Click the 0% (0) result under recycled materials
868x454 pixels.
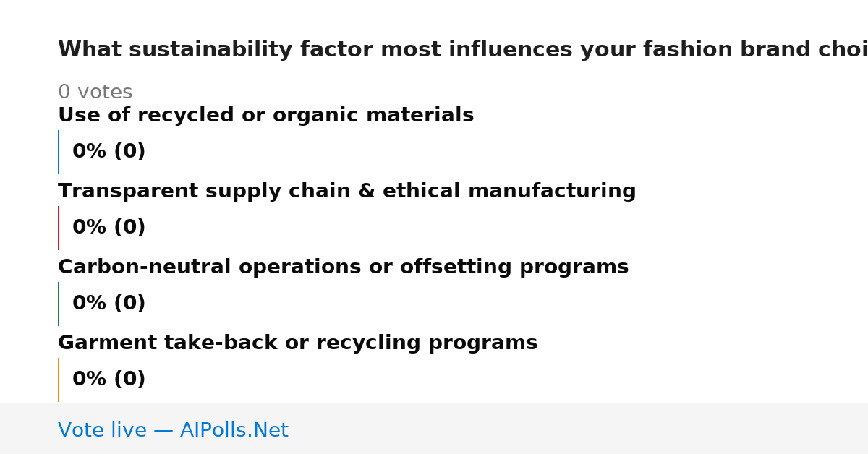pyautogui.click(x=109, y=152)
